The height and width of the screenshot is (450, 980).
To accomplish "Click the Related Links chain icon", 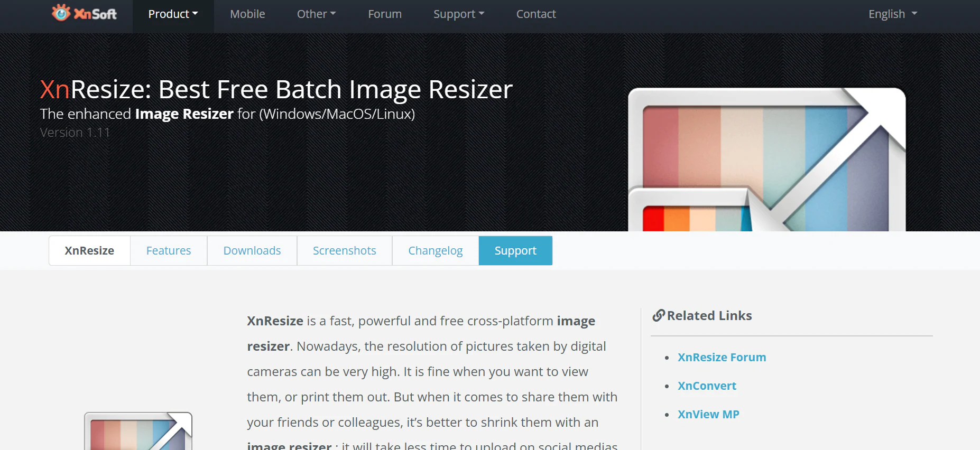I will 659,315.
